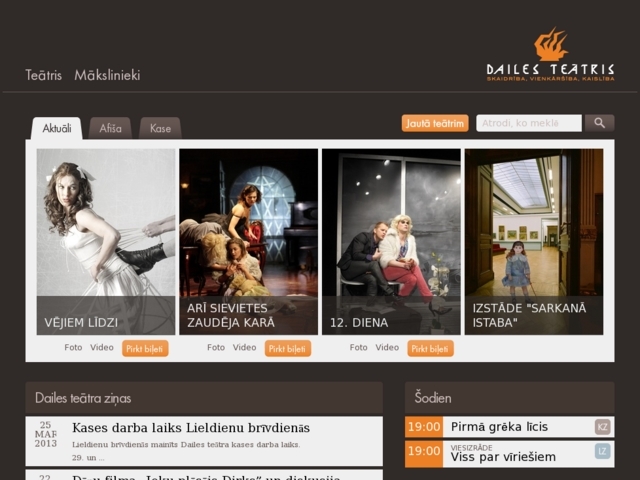Open the Izstāde "Sarkanā istaba" image

534,242
